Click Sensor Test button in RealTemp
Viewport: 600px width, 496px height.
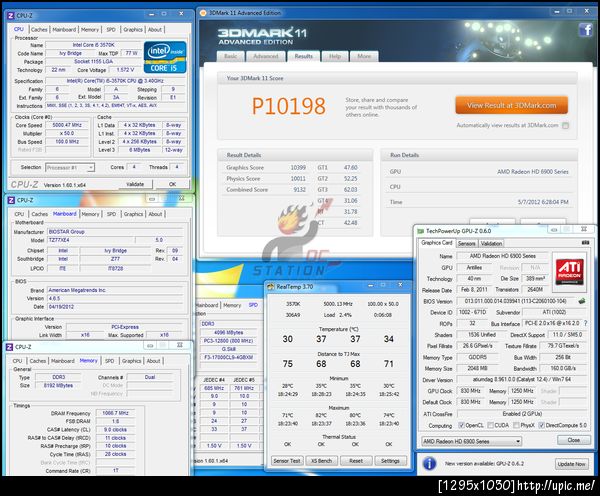pos(287,461)
